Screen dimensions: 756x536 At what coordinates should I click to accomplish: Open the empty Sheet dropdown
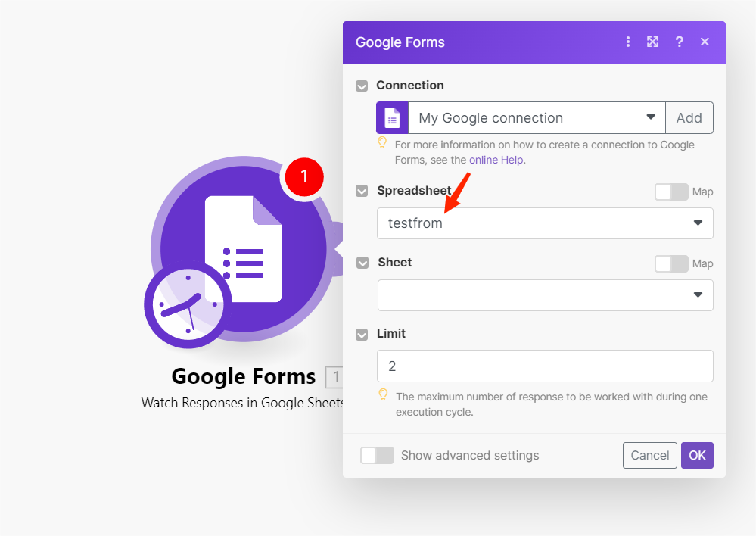(546, 294)
